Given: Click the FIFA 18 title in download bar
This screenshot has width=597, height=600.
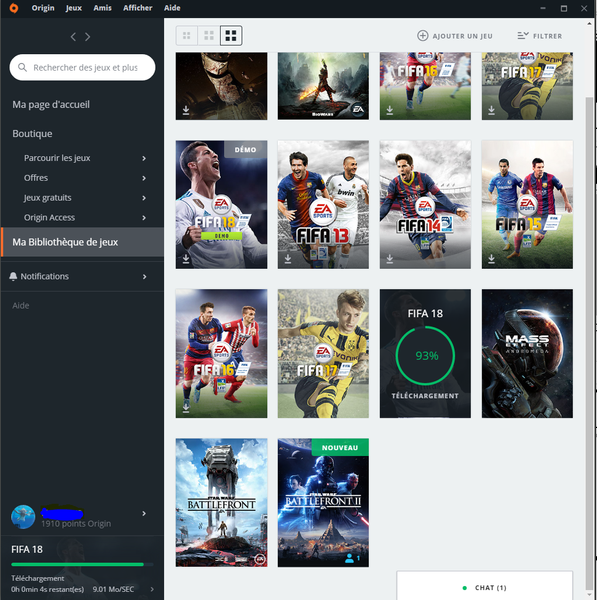Looking at the screenshot, I should click(x=27, y=549).
